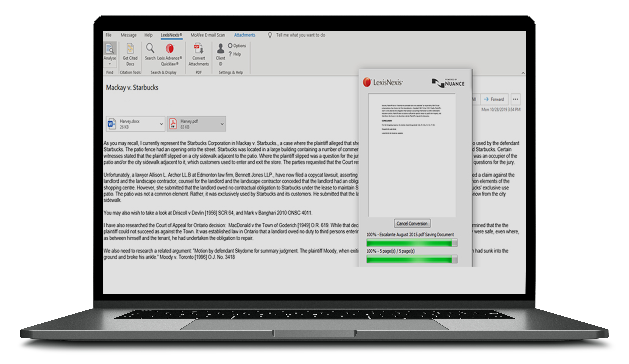The width and height of the screenshot is (629, 364).
Task: Click the Forward button
Action: pyautogui.click(x=494, y=99)
